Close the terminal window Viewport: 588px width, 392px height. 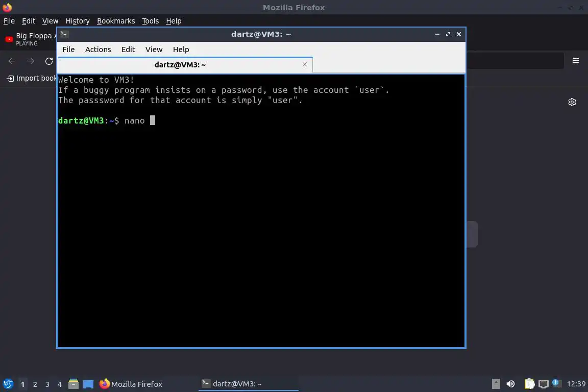click(459, 34)
